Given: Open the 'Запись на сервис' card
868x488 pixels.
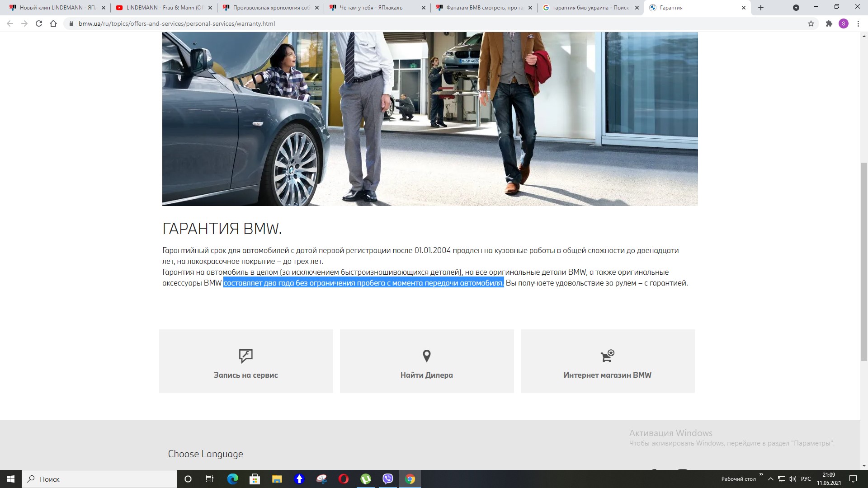Looking at the screenshot, I should [x=246, y=361].
